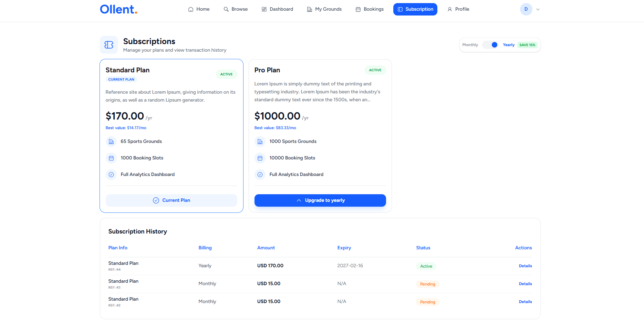The image size is (644, 322).
Task: Click Upgrade to yearly button
Action: click(x=320, y=200)
